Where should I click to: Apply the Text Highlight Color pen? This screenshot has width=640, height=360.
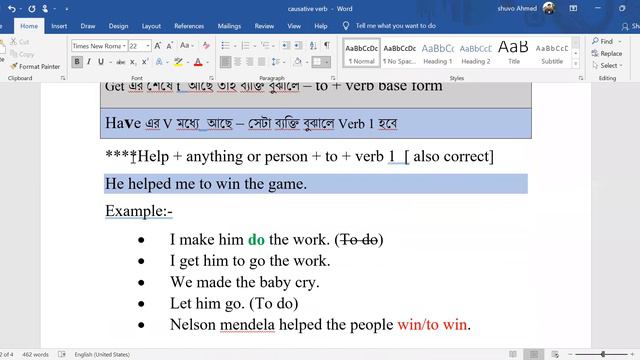coord(178,62)
